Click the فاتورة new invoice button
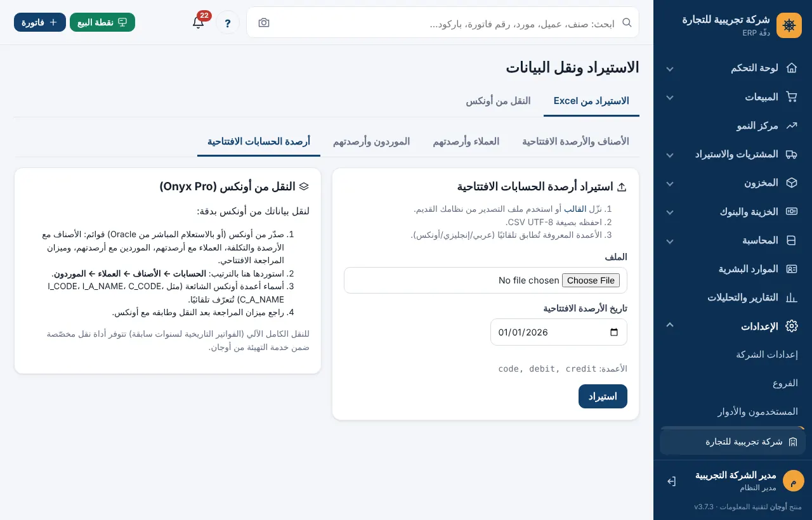Image resolution: width=812 pixels, height=520 pixels. point(40,22)
